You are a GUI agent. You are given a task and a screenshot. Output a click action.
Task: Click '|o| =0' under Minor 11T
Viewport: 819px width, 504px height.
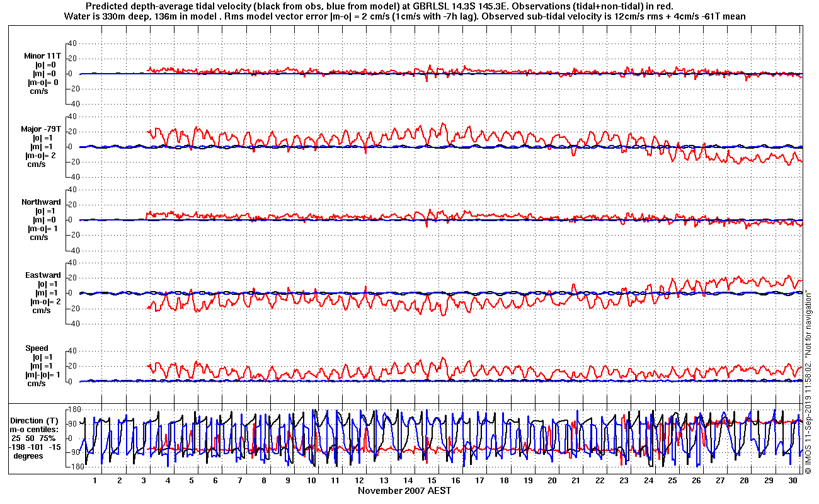pyautogui.click(x=45, y=65)
